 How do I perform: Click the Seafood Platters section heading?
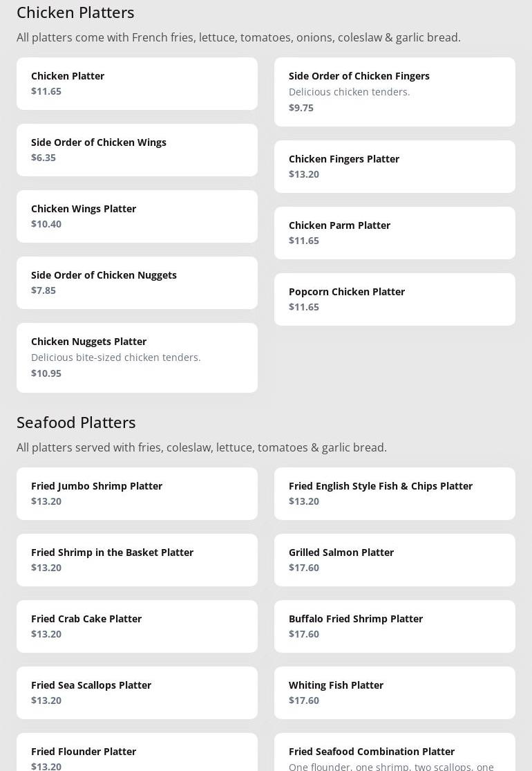click(x=76, y=422)
